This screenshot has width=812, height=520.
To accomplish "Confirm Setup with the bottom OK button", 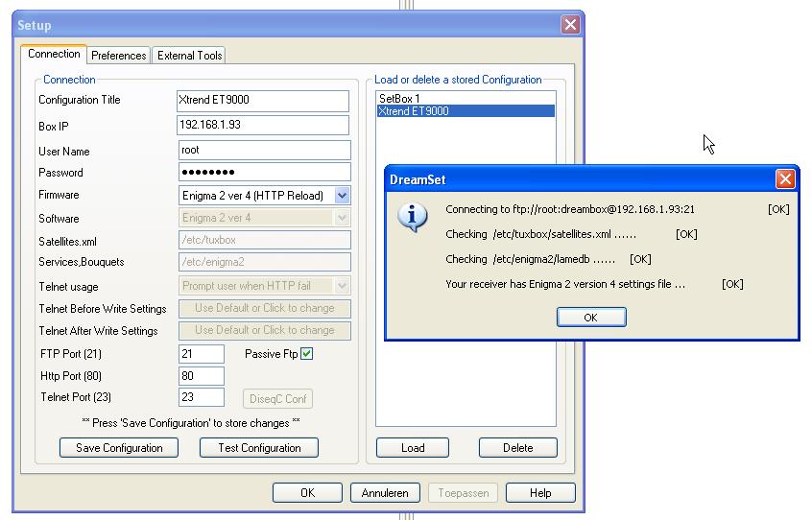I will pyautogui.click(x=307, y=492).
